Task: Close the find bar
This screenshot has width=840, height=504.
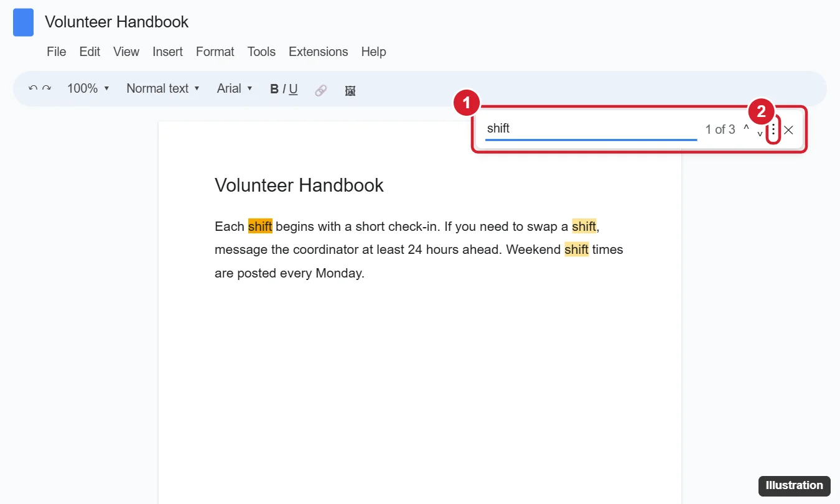Action: [x=788, y=130]
